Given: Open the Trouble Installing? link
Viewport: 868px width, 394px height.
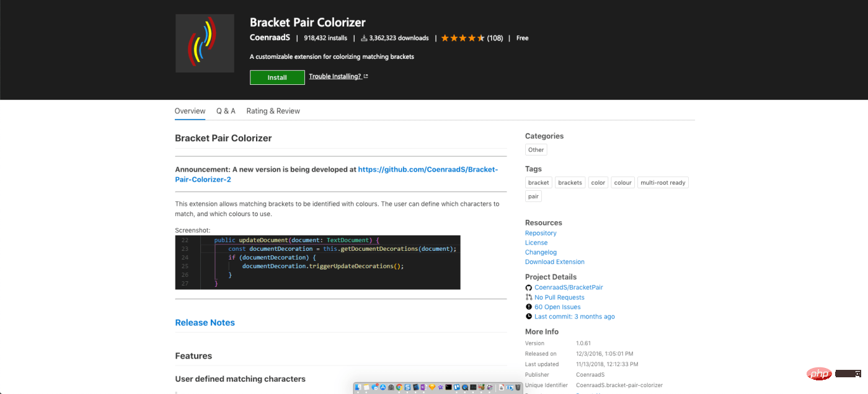Looking at the screenshot, I should tap(335, 76).
